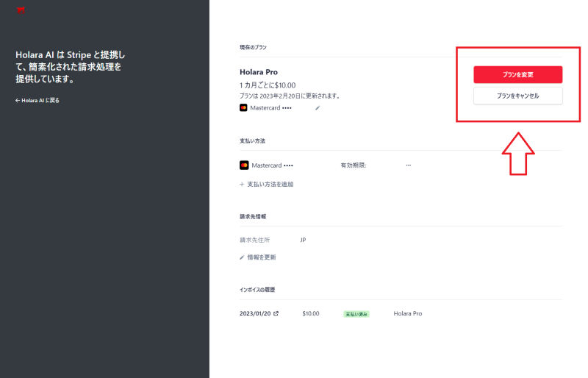Click the 現在のプラン heading
The image size is (588, 378).
(253, 47)
